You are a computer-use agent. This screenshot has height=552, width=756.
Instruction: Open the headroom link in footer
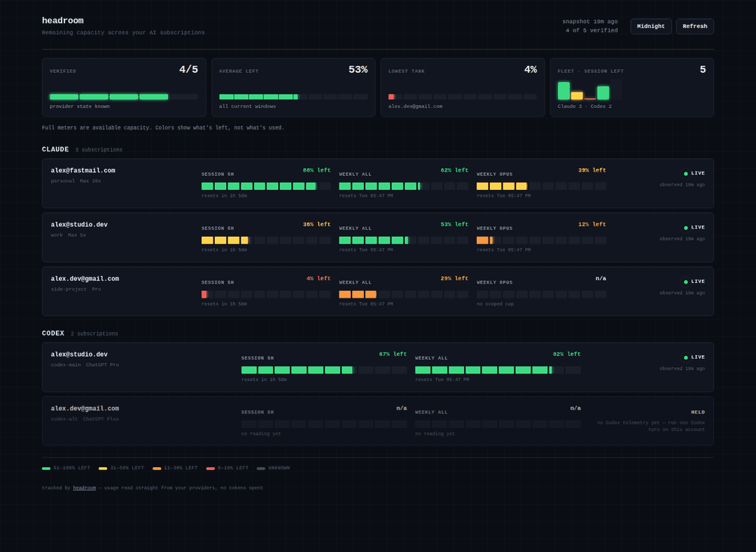85,488
